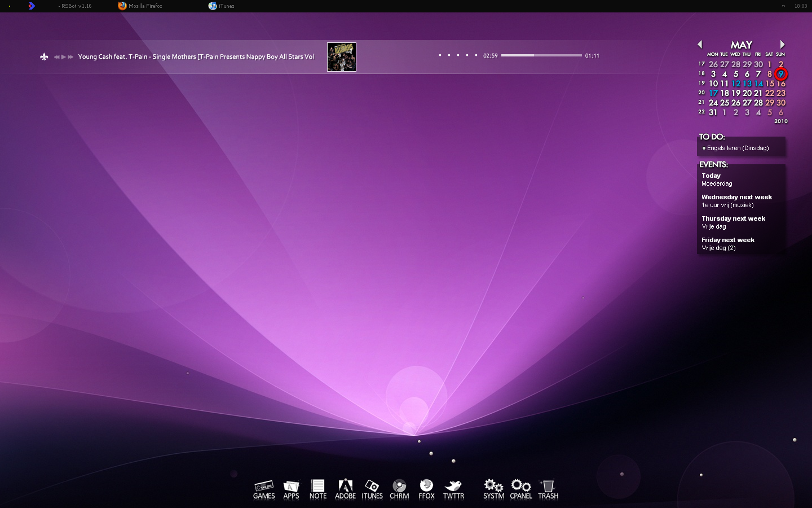Click the '1e uur vrij (muziek)' event
The image size is (812, 508).
click(x=727, y=205)
